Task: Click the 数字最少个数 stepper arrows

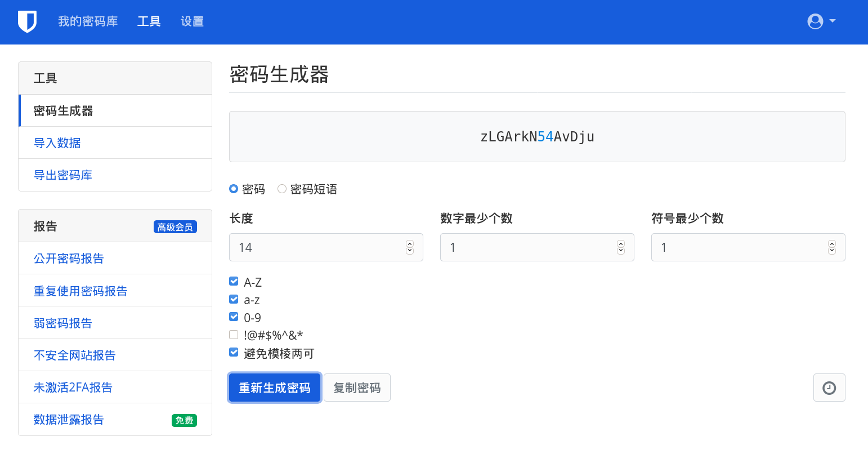Action: (x=621, y=247)
